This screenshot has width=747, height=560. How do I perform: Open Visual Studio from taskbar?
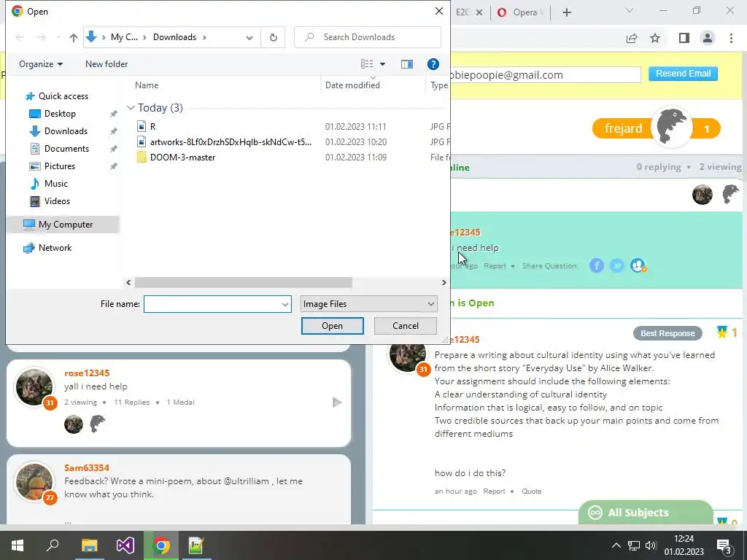coord(125,545)
